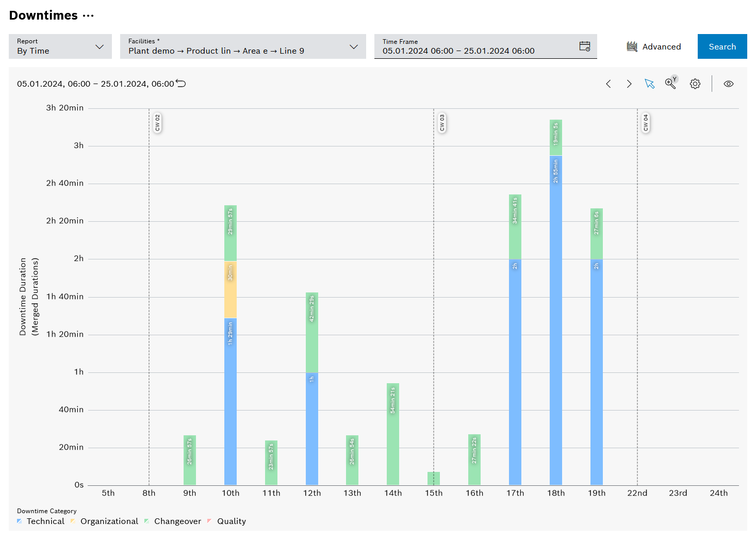Open the Report dropdown
The width and height of the screenshot is (756, 540).
point(100,46)
